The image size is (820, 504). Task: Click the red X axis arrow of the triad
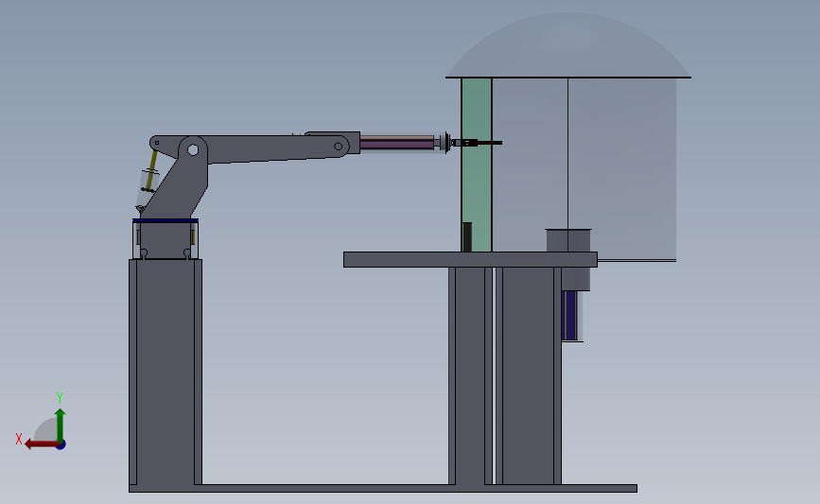coord(42,444)
